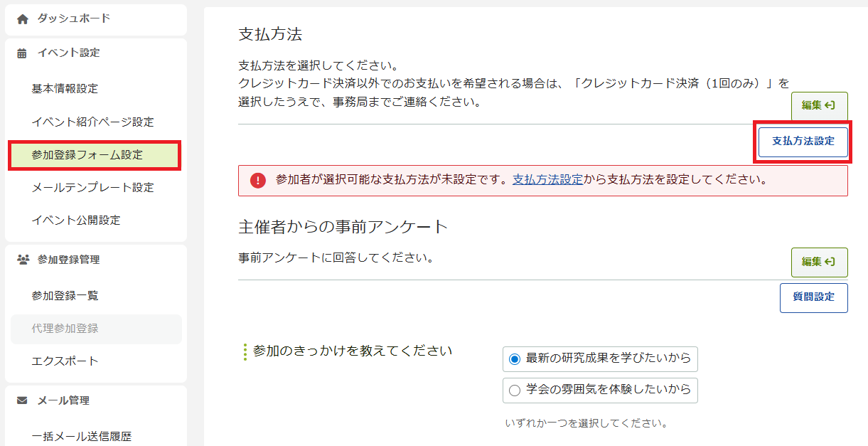Follow the 支払方法設定 link in error message

(547, 180)
